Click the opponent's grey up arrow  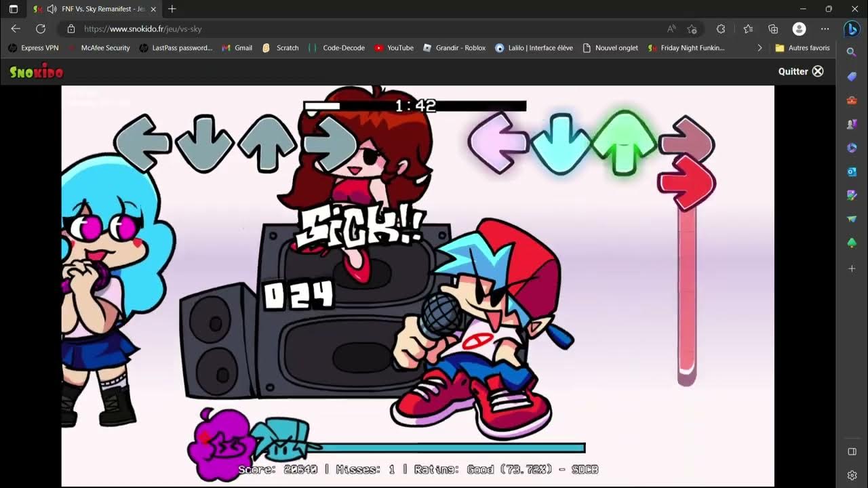(x=267, y=143)
